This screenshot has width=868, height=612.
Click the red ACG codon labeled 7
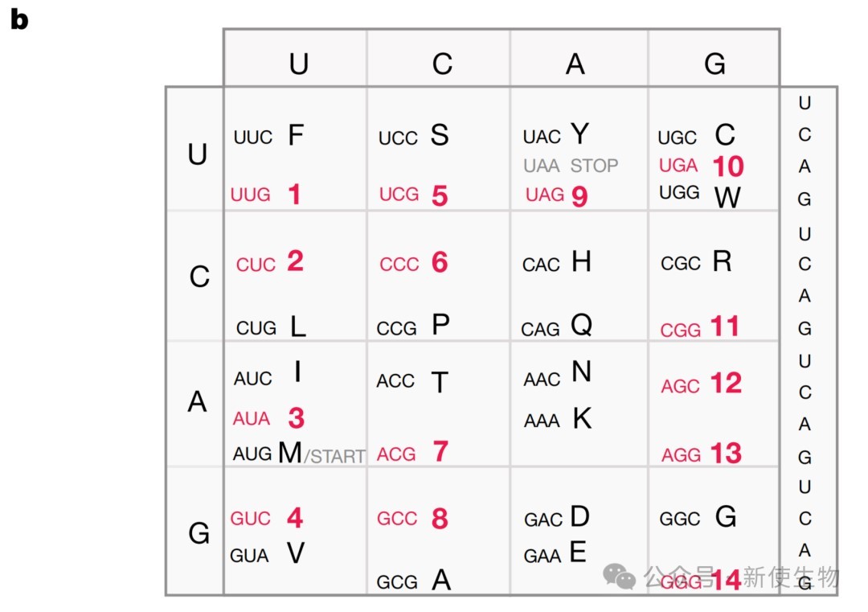(413, 452)
